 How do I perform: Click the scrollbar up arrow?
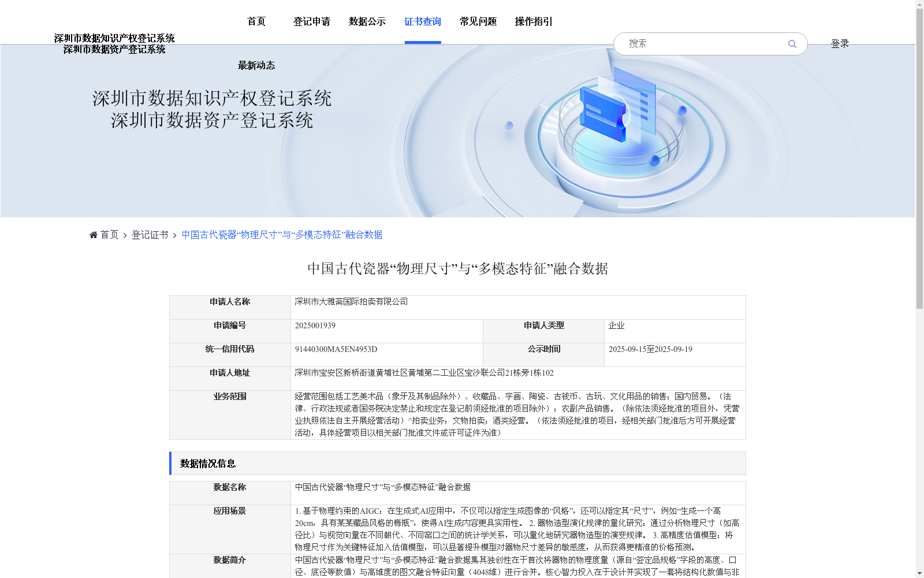tap(919, 5)
